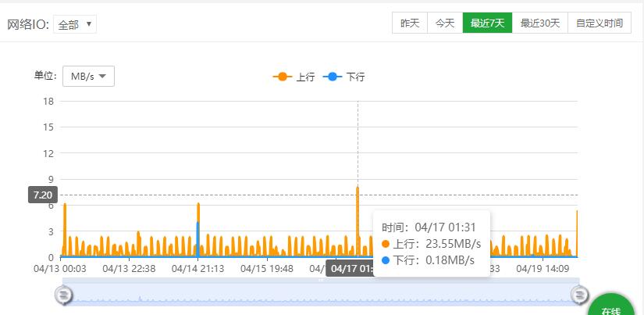Viewport: 644px width, 315px height.
Task: Click the 单位: label
Action: [x=45, y=76]
